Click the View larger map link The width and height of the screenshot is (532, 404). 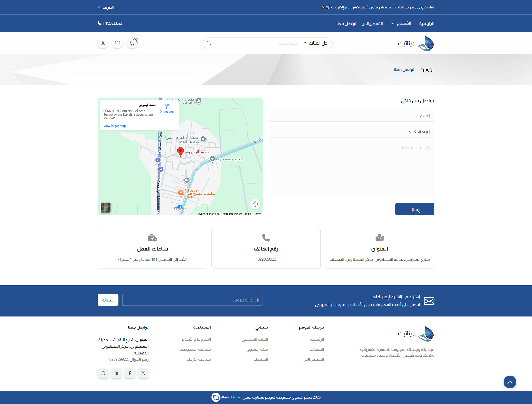point(115,126)
